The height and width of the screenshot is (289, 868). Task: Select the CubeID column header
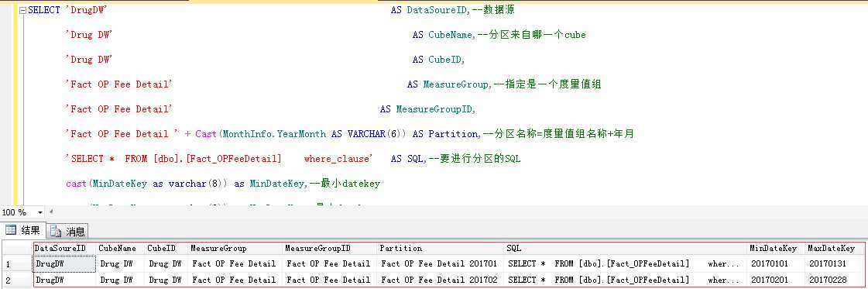coord(166,249)
